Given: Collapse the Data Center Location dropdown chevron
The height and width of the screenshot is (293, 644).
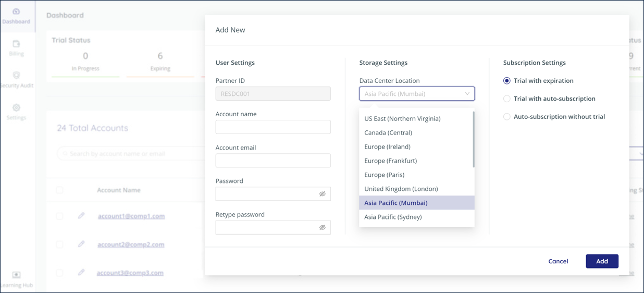Looking at the screenshot, I should point(467,94).
